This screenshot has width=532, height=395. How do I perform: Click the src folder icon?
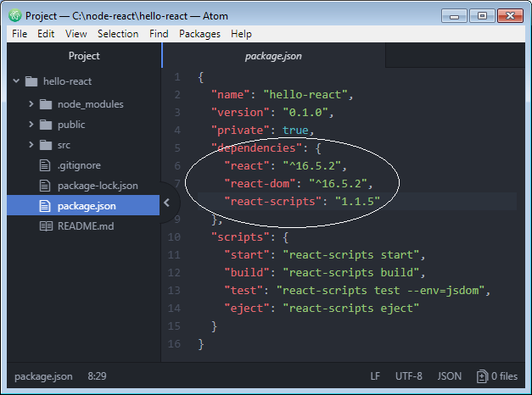tap(46, 145)
